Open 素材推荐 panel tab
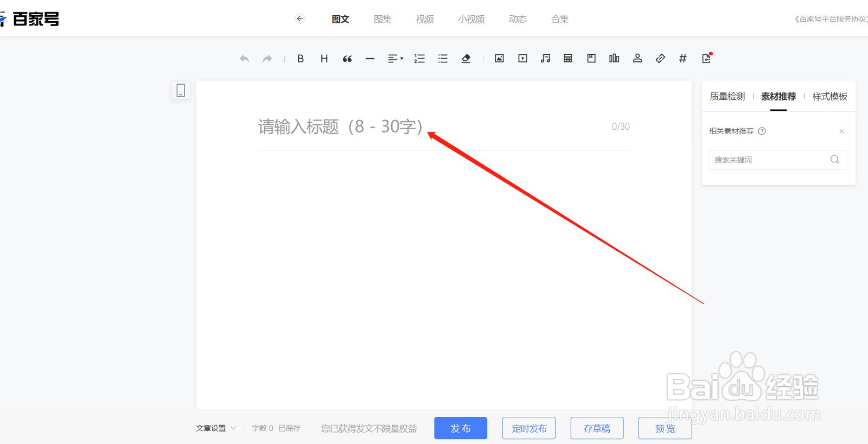 (x=778, y=97)
